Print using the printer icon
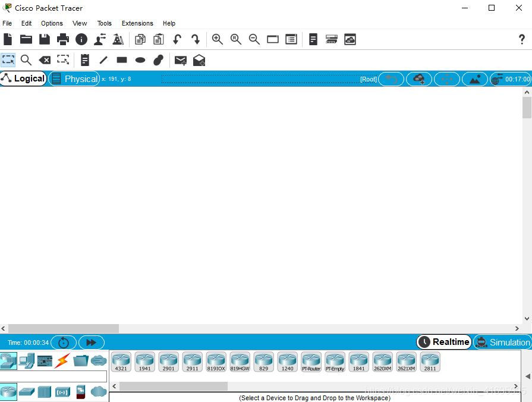This screenshot has height=402, width=532. (63, 39)
